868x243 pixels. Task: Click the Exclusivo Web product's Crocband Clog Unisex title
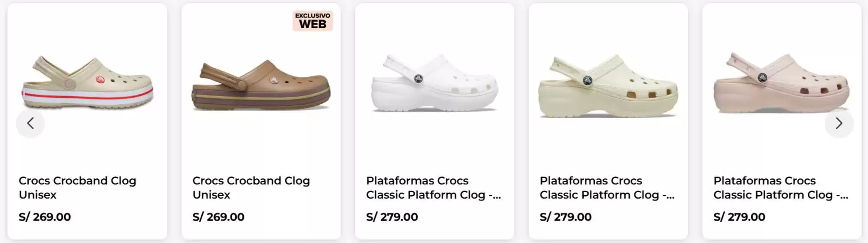(251, 187)
